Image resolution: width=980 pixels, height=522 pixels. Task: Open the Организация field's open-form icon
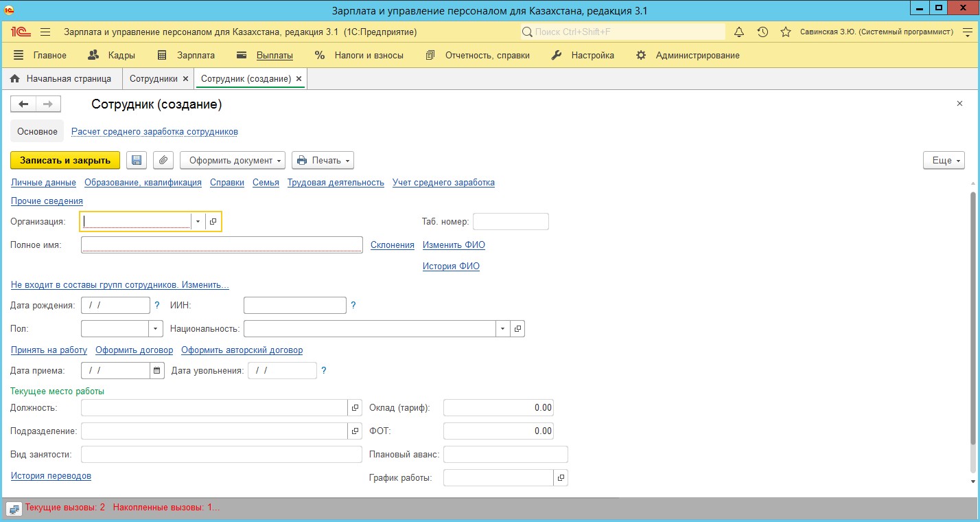pyautogui.click(x=213, y=221)
